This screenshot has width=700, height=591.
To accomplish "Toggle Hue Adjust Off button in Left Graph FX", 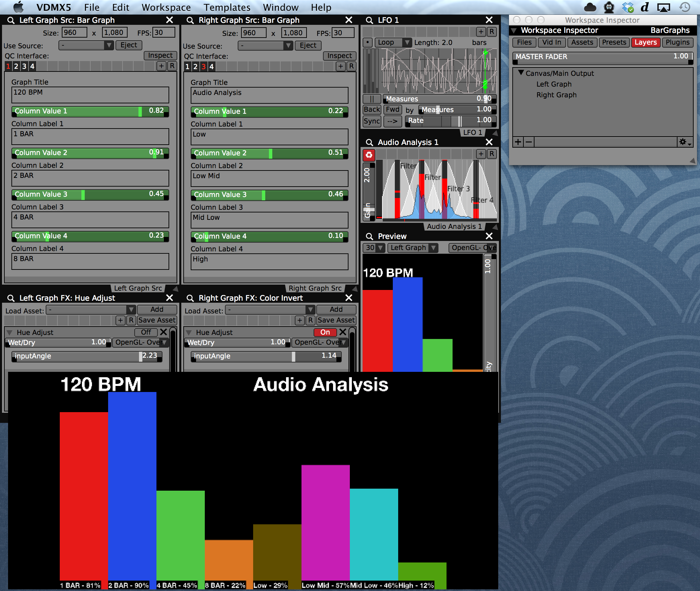I will coord(146,332).
